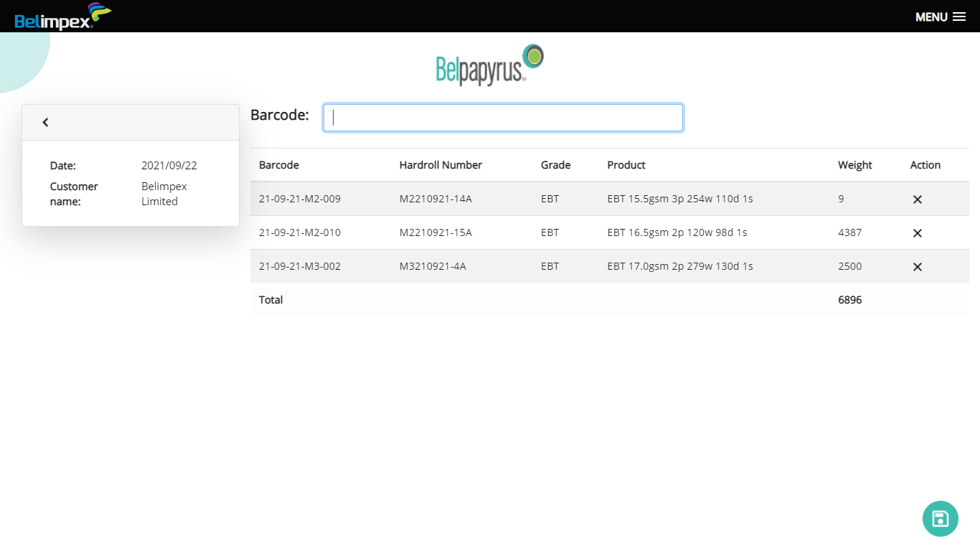980x551 pixels.
Task: Click product EBT 17.0gsm 2p 279w 130d 1s
Action: click(x=680, y=266)
